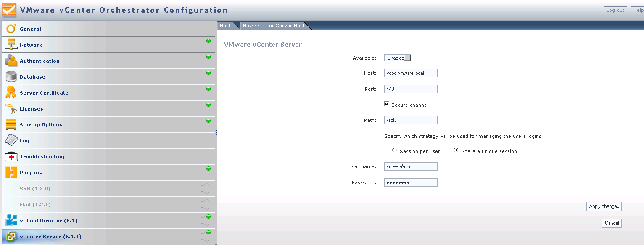Viewport: 644px width, 245px height.
Task: Click green status indicator on Database row
Action: pos(208,73)
